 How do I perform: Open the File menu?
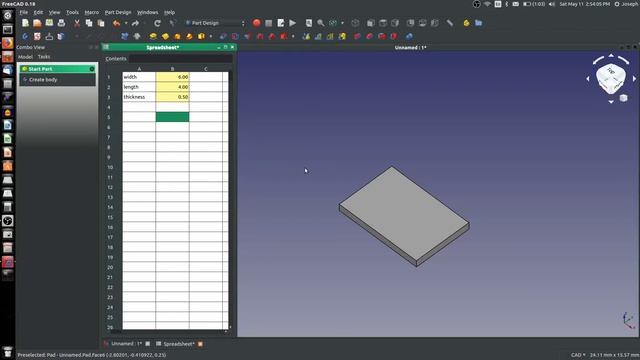point(24,12)
